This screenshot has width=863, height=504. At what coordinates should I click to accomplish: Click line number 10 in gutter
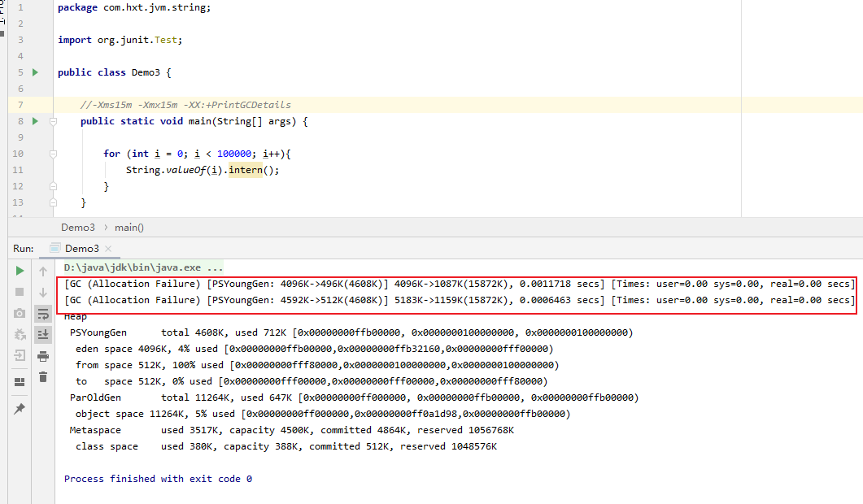18,154
